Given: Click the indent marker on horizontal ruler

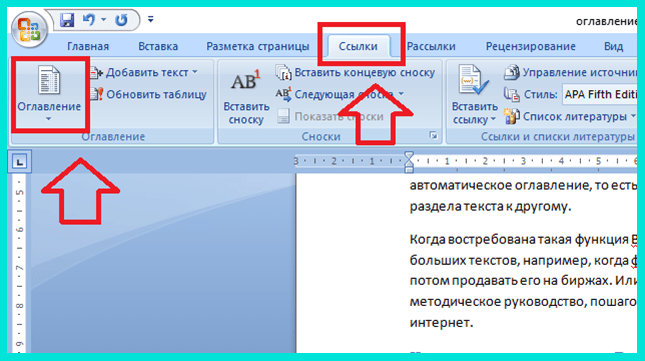Looking at the screenshot, I should (408, 162).
